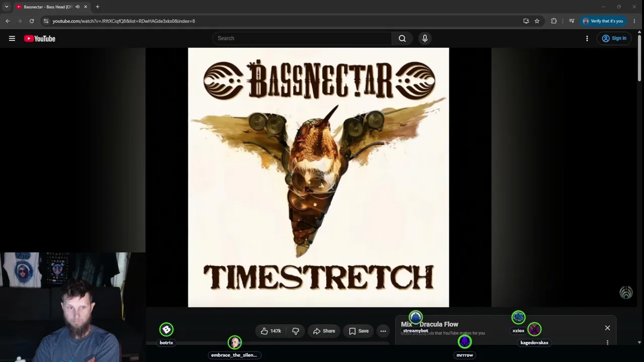Image resolution: width=644 pixels, height=362 pixels.
Task: Install app icon in address bar
Action: coord(526,21)
